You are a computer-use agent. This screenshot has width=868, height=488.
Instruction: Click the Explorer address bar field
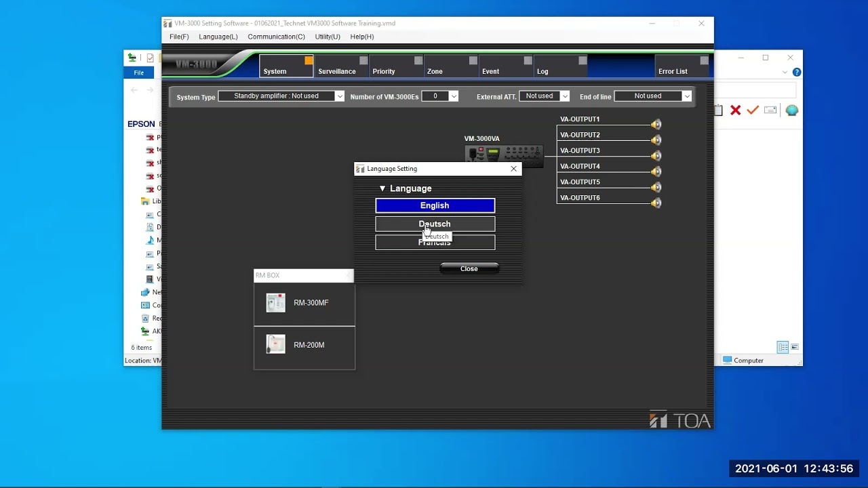click(755, 90)
